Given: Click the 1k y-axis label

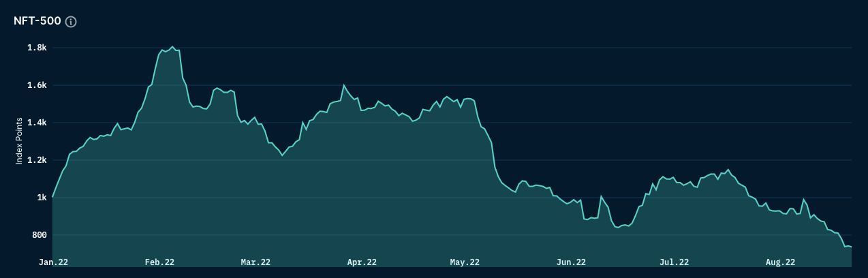Looking at the screenshot, I should [42, 198].
